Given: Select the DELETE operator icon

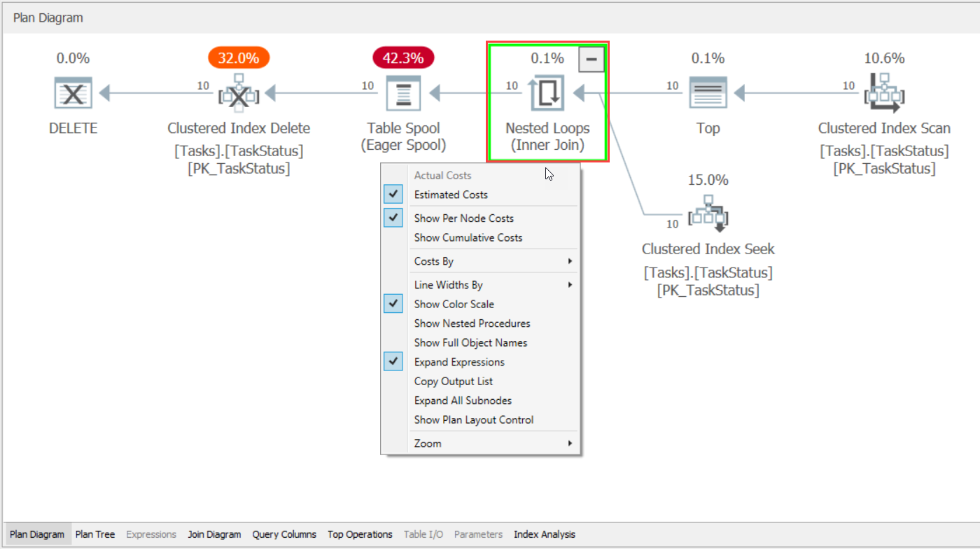Looking at the screenshot, I should [x=73, y=92].
